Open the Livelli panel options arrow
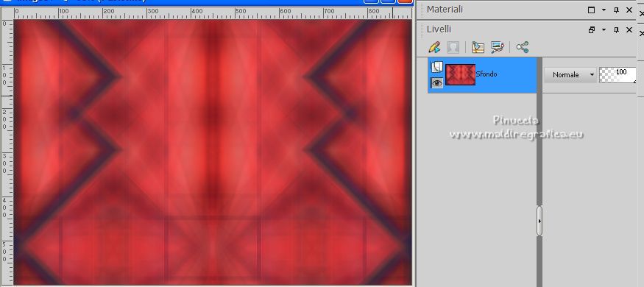The height and width of the screenshot is (287, 644). 604,30
